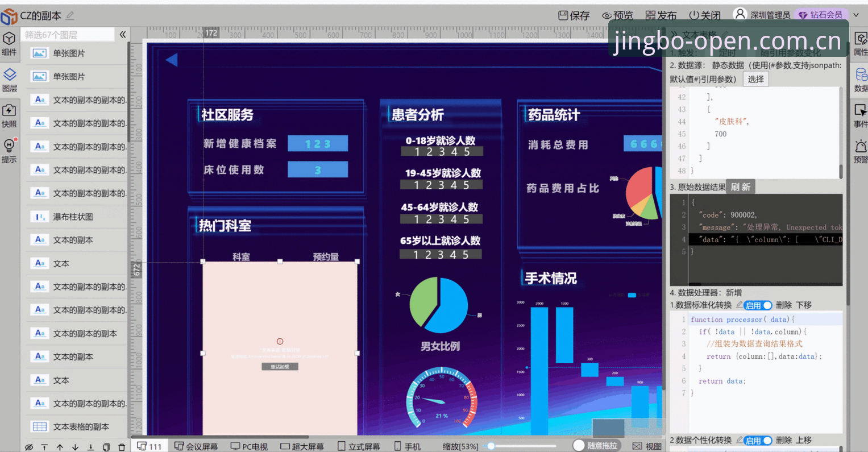Move selected layer to the bottom
This screenshot has height=452, width=868.
(90, 447)
